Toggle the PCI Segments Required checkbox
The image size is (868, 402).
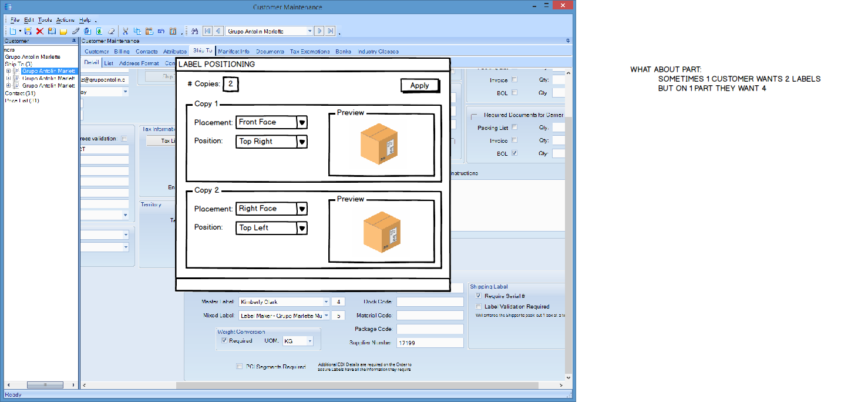239,367
